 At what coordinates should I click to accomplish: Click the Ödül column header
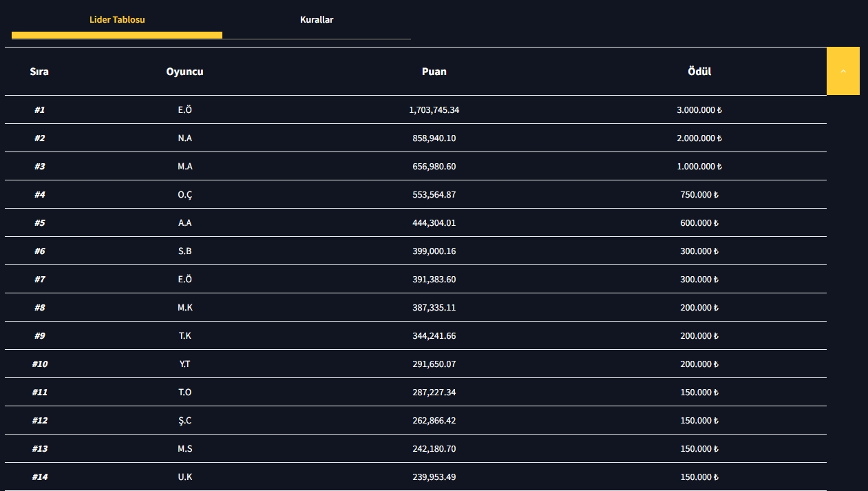coord(699,72)
